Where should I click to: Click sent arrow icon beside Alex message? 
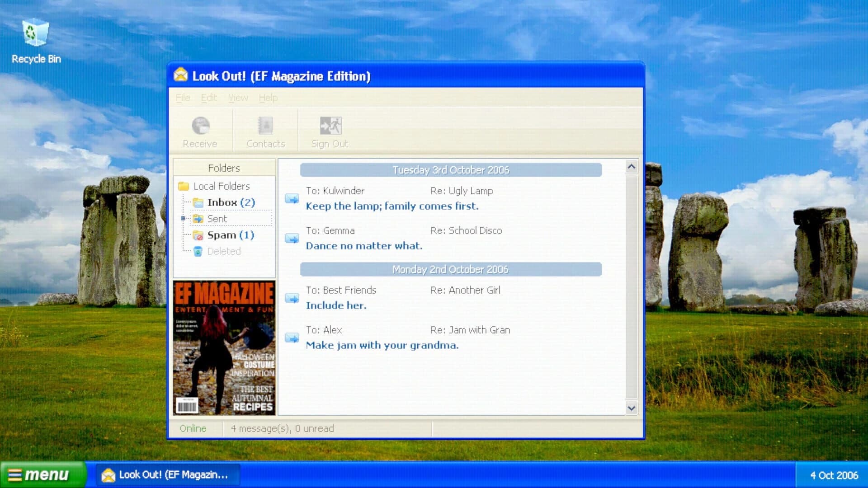click(x=292, y=338)
